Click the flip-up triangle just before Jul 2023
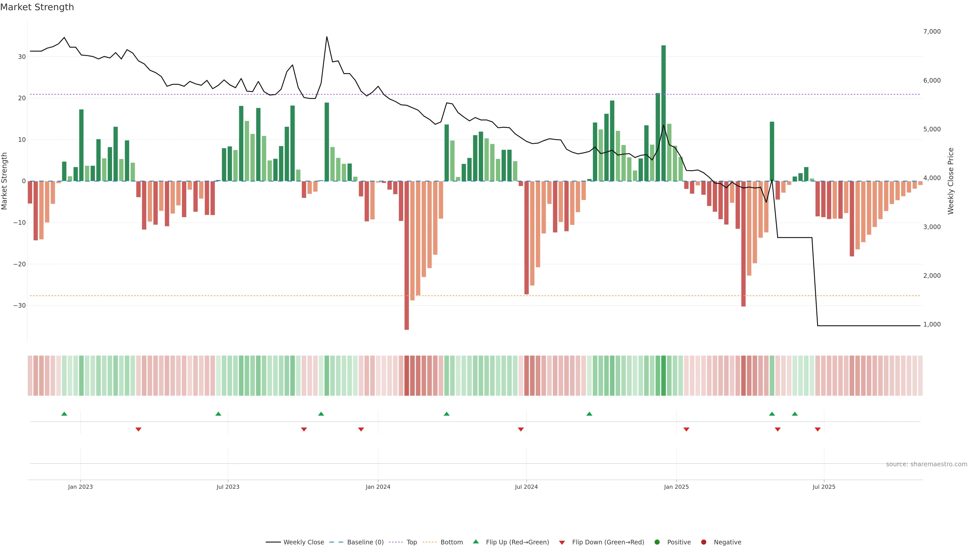 (218, 414)
